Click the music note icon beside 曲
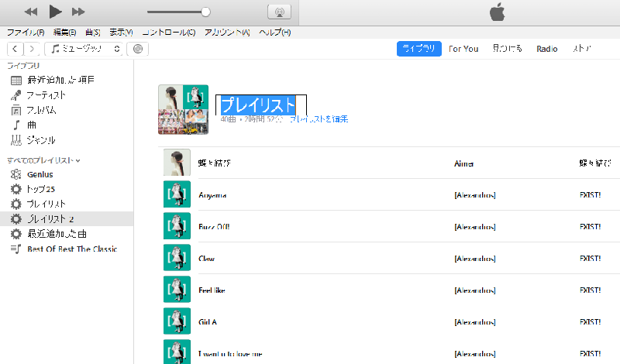The image size is (620, 364). (x=16, y=125)
